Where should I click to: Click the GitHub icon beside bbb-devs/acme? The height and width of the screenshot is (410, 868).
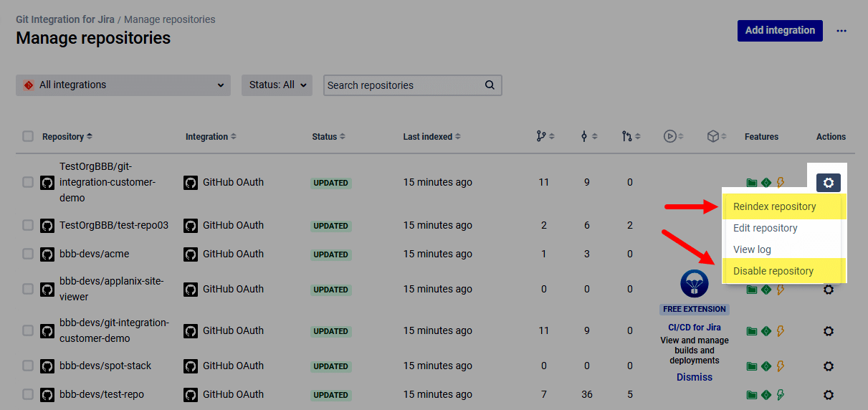pos(47,254)
